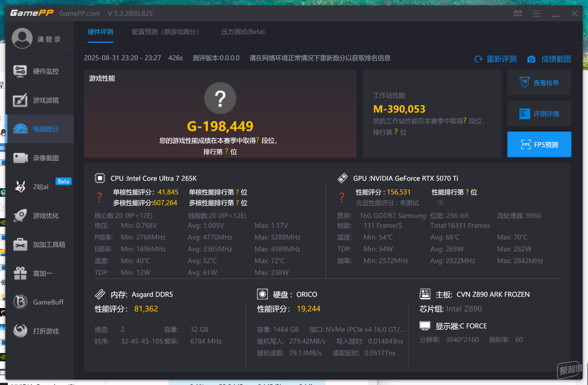
Task: Open 喜加一 gift entry in sidebar
Action: 39,273
